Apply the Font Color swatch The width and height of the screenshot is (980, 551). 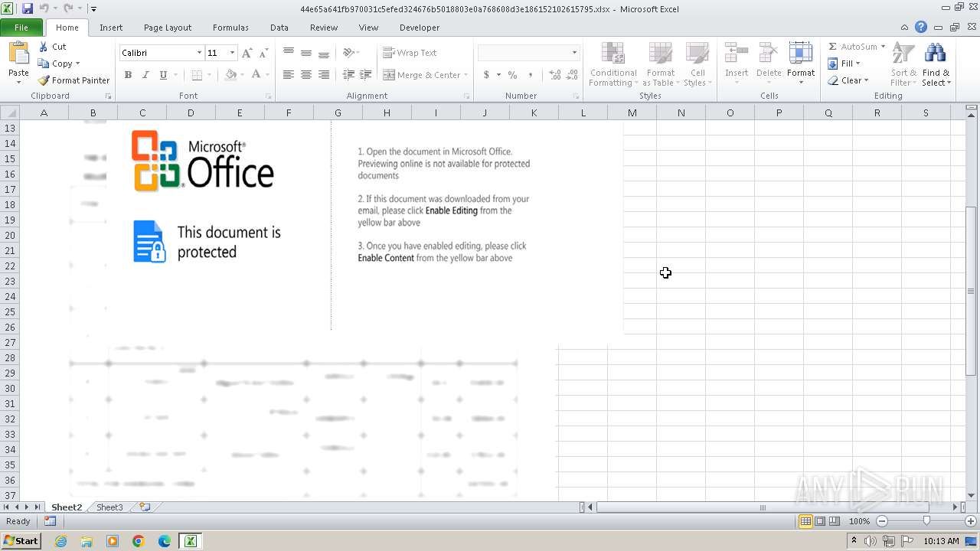point(256,75)
